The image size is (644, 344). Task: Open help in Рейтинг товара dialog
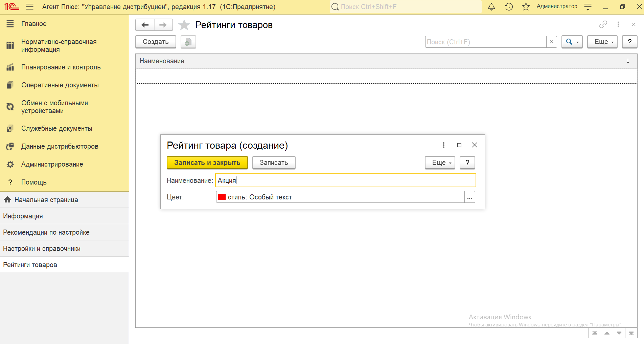tap(467, 163)
